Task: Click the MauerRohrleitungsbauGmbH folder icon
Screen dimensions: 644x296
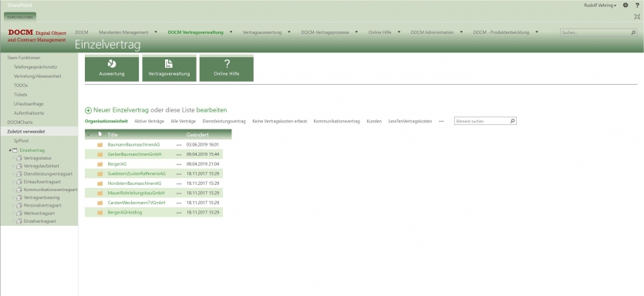Action: (99, 193)
